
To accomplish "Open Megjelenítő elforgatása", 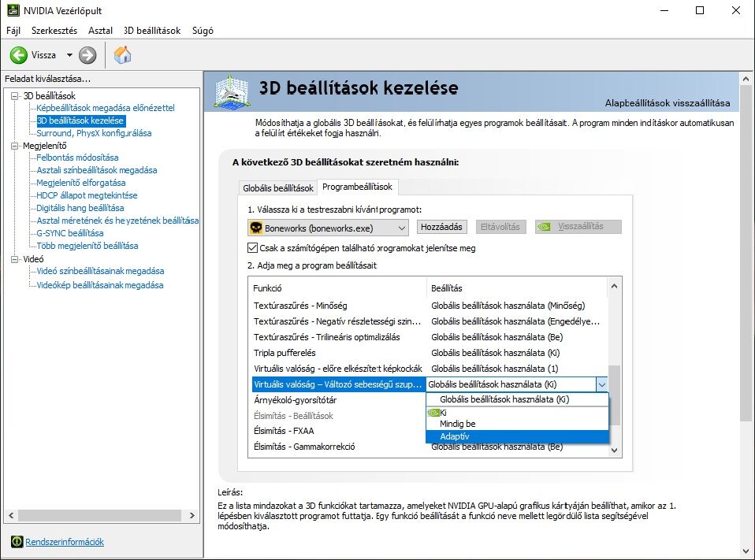I will point(81,183).
